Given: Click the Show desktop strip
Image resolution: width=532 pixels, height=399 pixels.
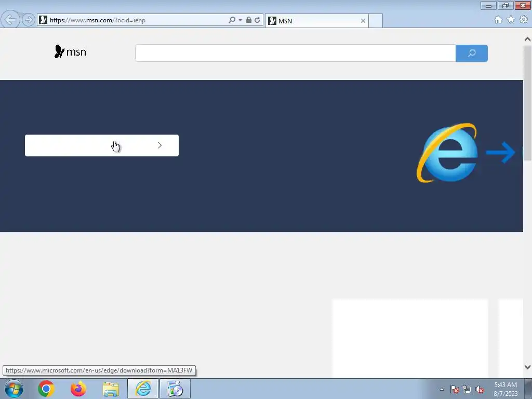Looking at the screenshot, I should click(528, 389).
